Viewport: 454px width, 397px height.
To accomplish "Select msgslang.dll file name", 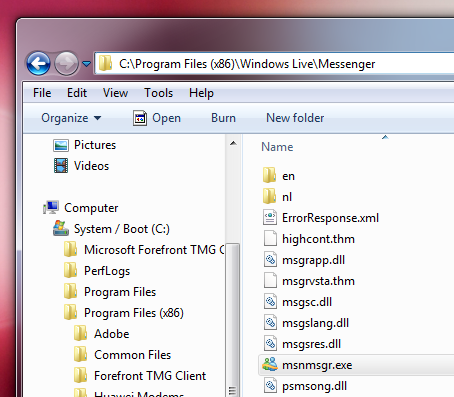I will click(315, 323).
